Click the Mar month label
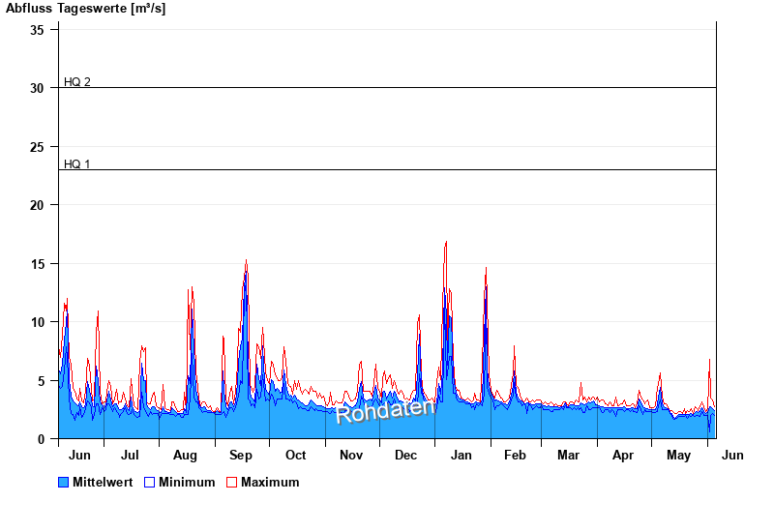This screenshot has width=774, height=532. pyautogui.click(x=569, y=456)
